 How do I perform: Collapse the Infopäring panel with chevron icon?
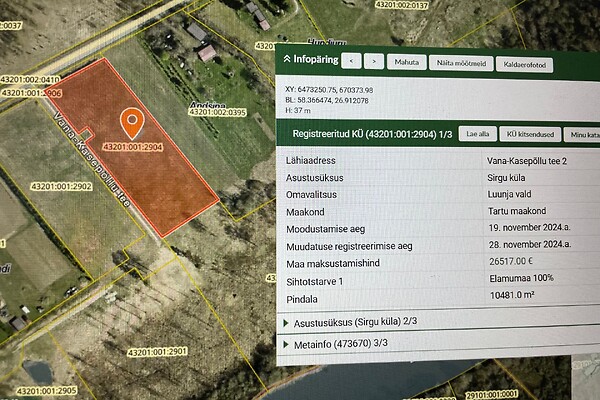[x=284, y=59]
